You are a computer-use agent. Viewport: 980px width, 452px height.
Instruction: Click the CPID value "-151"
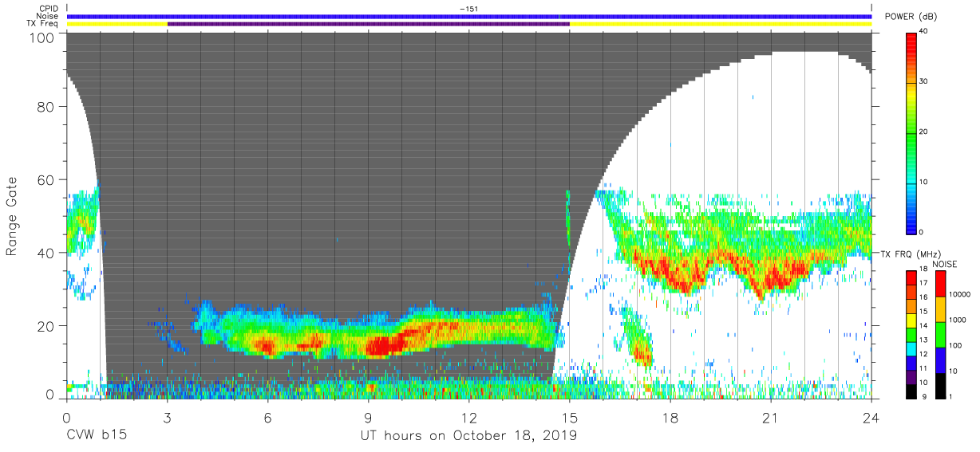coord(468,9)
